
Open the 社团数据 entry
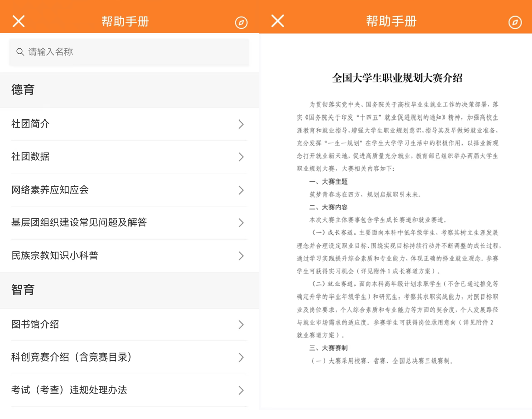click(x=31, y=157)
